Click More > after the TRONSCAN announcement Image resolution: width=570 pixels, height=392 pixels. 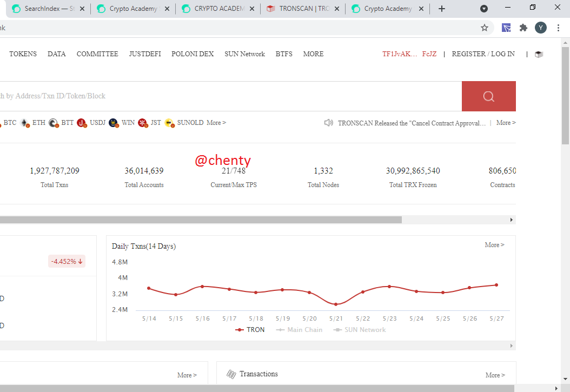tap(506, 123)
